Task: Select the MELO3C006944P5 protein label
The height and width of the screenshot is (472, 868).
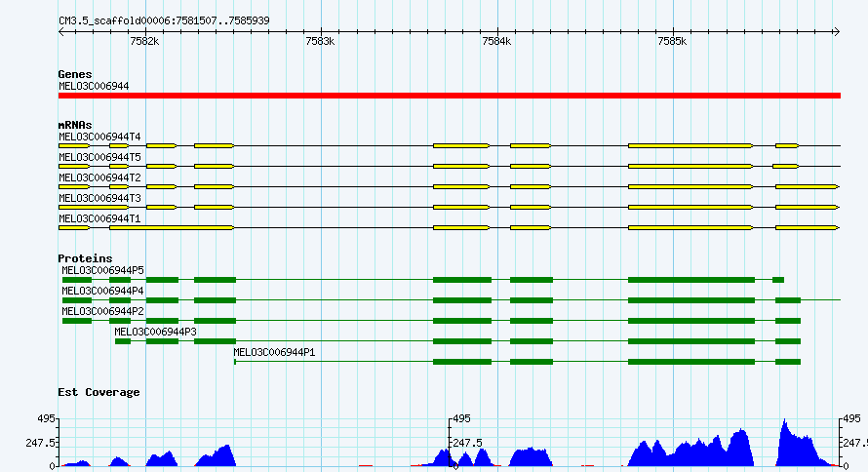Action: pos(102,270)
